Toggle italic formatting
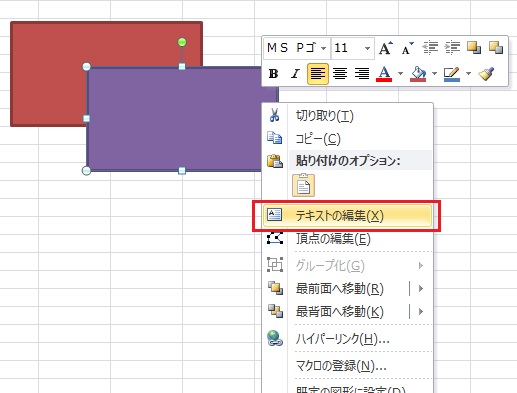The height and width of the screenshot is (393, 517). click(x=295, y=74)
